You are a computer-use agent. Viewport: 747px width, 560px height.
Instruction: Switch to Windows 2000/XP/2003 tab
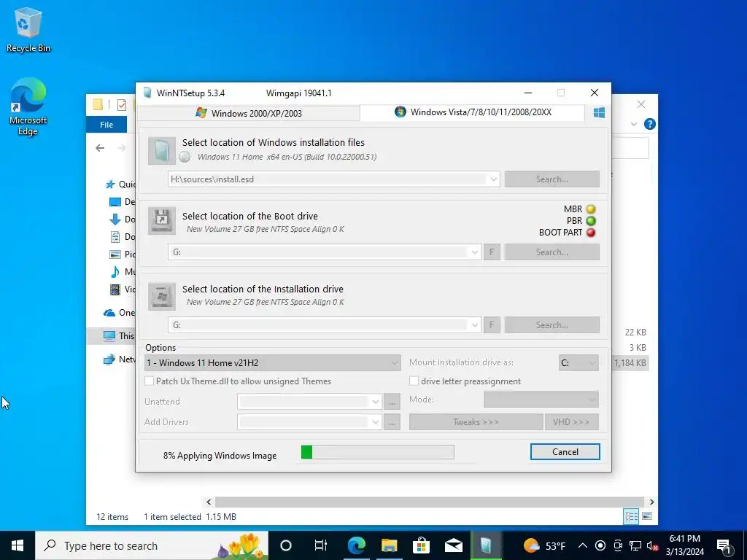(249, 113)
